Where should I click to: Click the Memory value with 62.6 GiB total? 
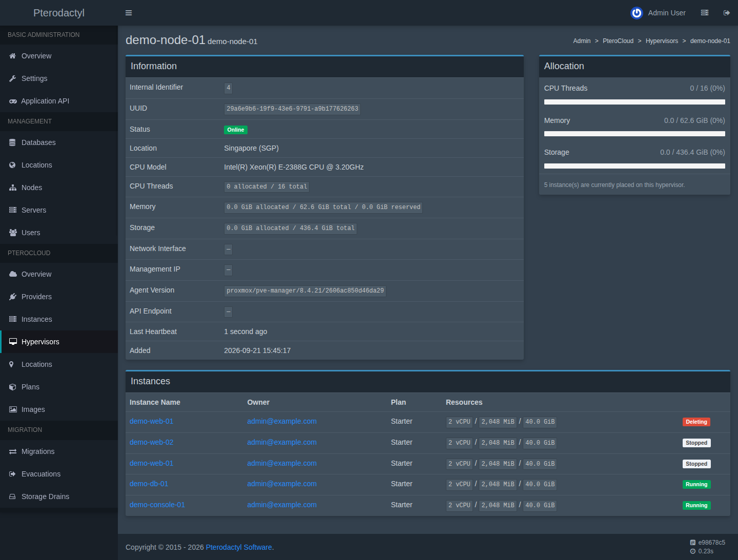[x=323, y=207]
